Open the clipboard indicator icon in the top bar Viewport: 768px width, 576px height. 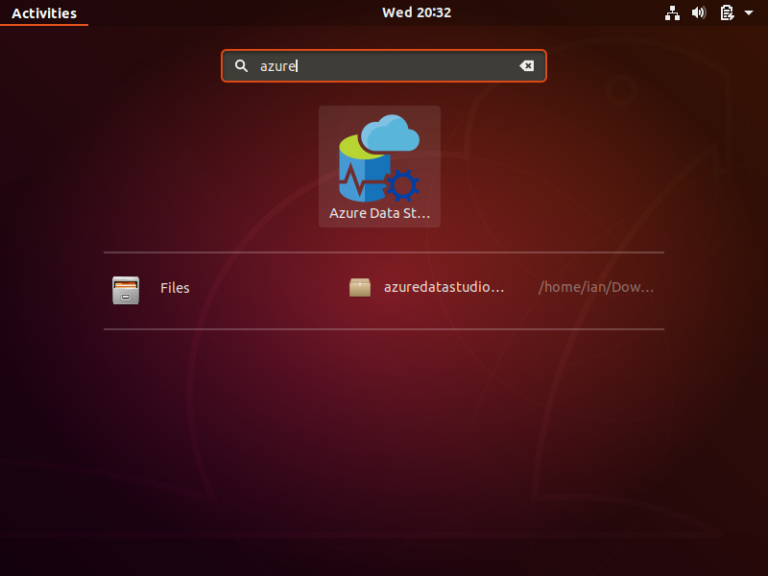point(727,13)
